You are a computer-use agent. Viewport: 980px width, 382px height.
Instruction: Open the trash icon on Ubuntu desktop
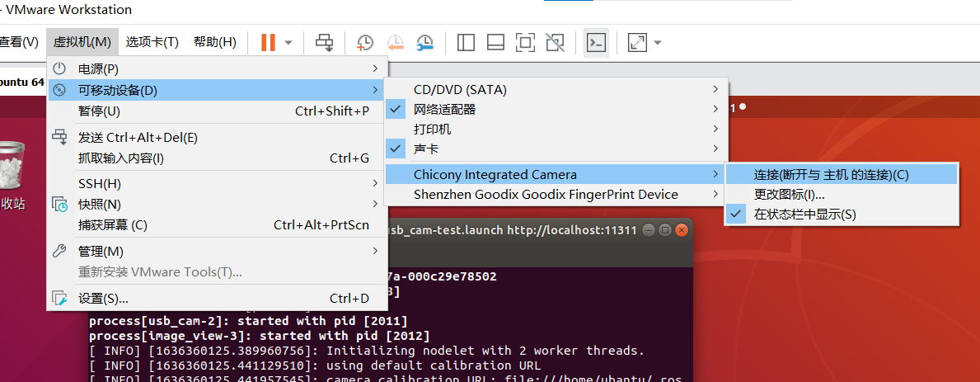pyautogui.click(x=12, y=164)
